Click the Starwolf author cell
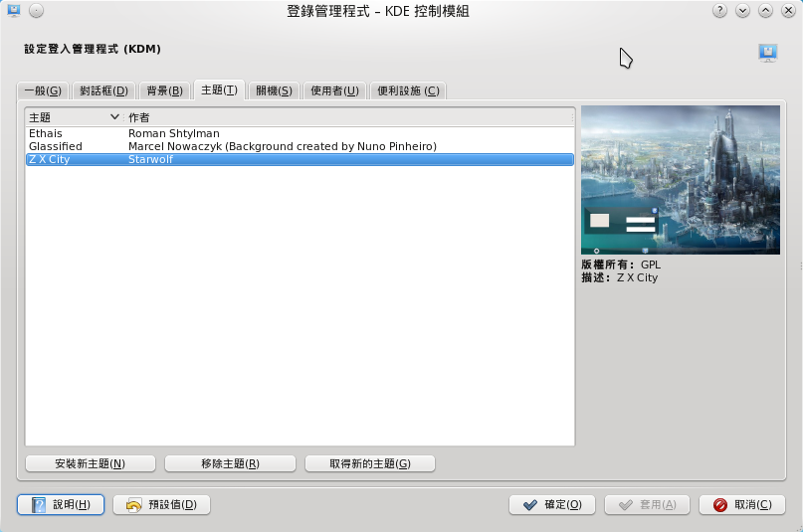Image resolution: width=803 pixels, height=532 pixels. 150,159
